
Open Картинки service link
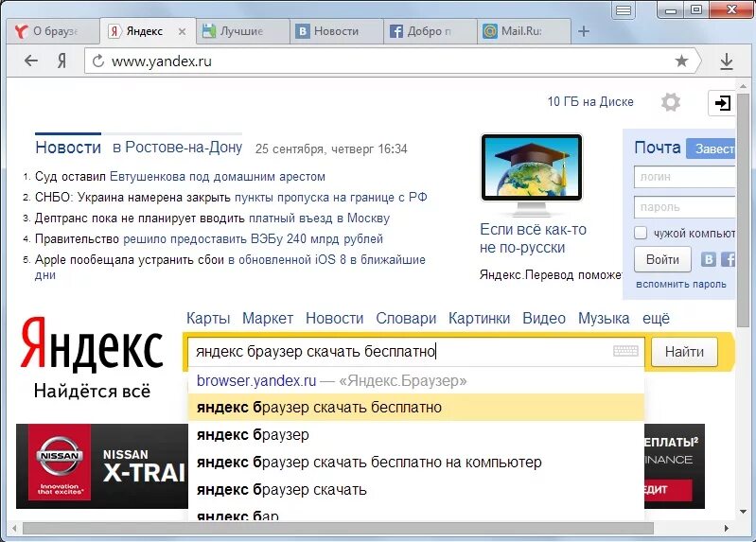point(480,318)
